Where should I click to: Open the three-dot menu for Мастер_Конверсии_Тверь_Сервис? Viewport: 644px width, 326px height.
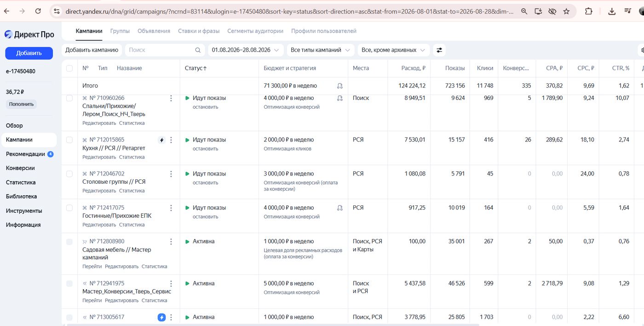coord(171,284)
